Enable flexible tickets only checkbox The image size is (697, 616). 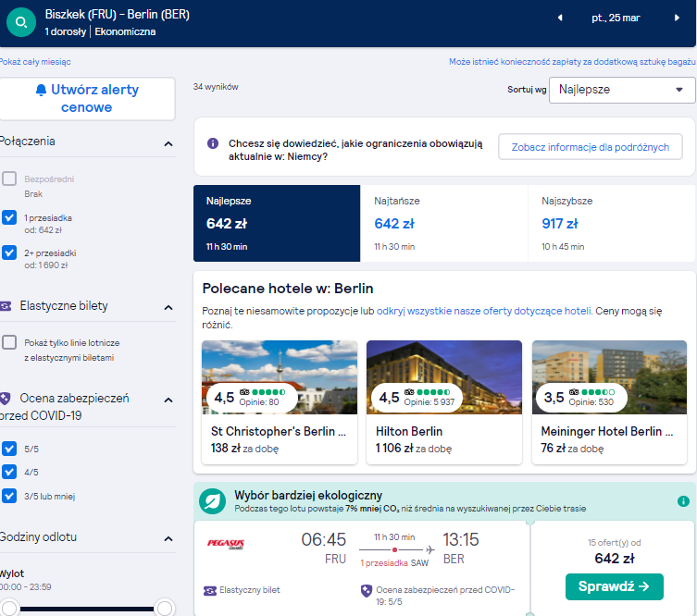[9, 342]
